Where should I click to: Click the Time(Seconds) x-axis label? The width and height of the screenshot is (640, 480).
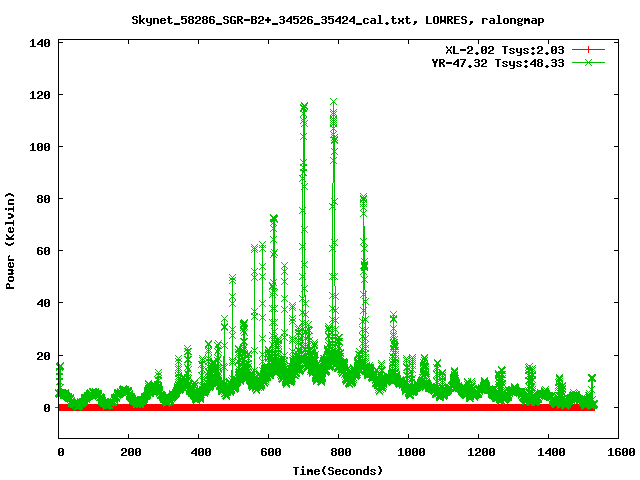pyautogui.click(x=338, y=471)
